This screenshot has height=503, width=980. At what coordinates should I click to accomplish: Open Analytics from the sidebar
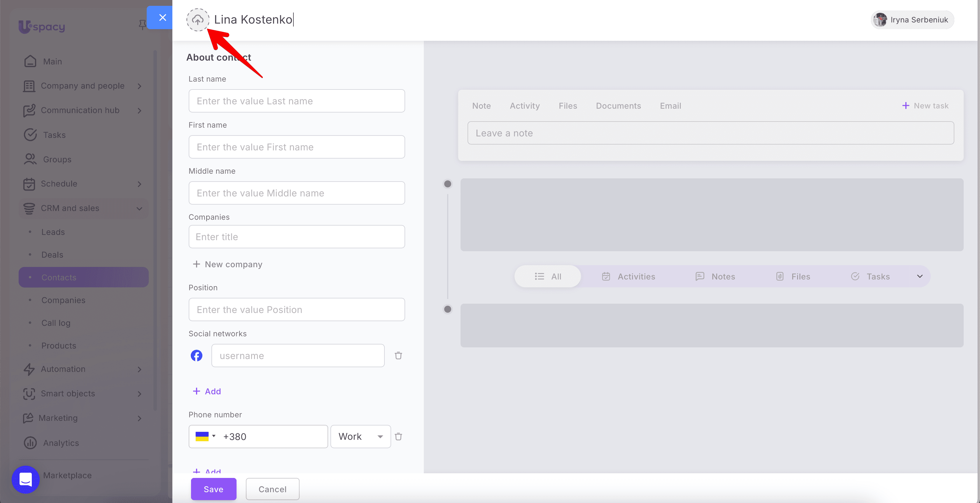coord(61,443)
